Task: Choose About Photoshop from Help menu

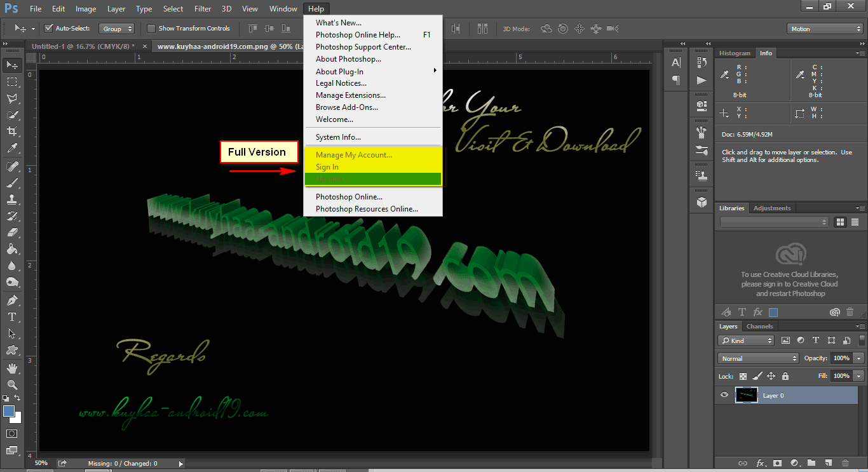Action: coord(349,59)
